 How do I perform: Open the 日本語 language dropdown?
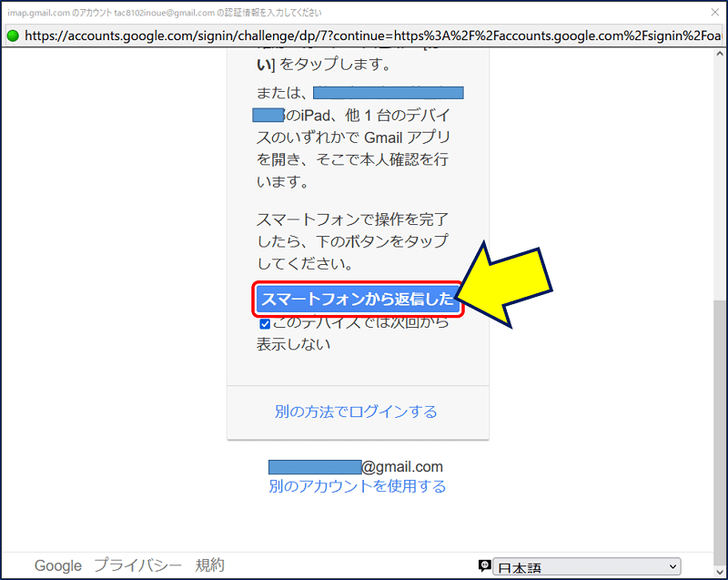586,566
